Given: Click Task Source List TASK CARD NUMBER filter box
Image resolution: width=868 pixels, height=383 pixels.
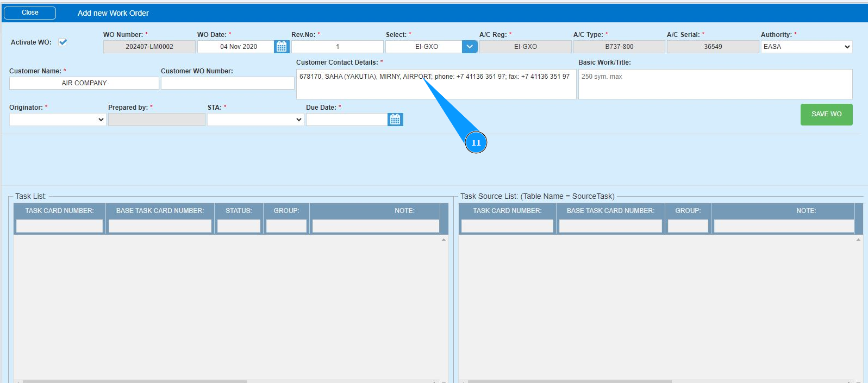Looking at the screenshot, I should [x=507, y=226].
